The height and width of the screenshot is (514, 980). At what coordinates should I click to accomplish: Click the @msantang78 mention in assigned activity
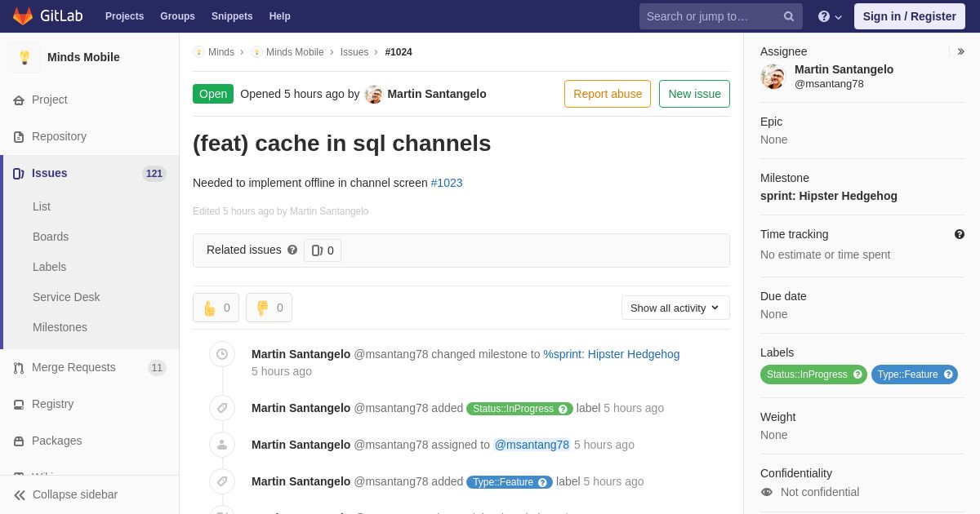pos(532,445)
